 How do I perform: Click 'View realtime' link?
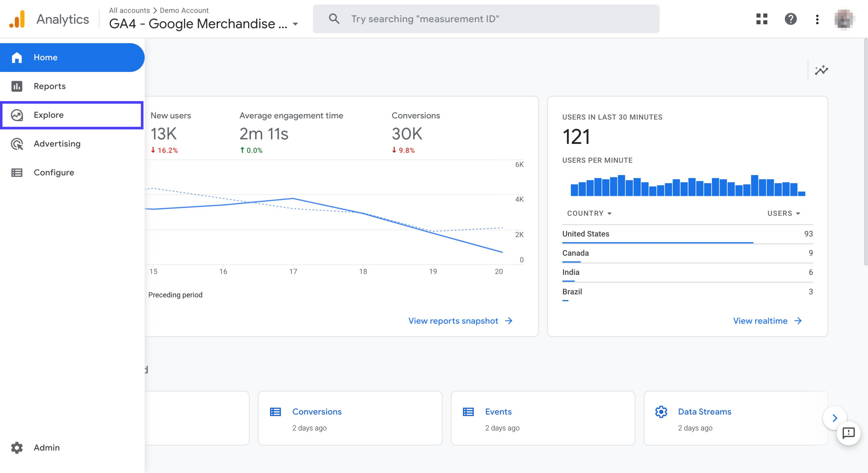click(x=760, y=321)
